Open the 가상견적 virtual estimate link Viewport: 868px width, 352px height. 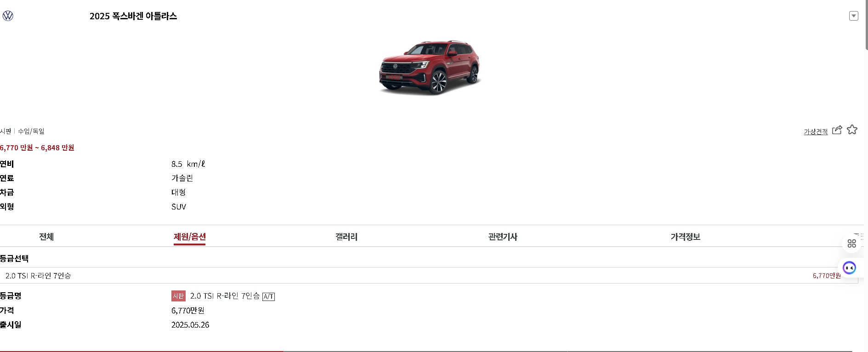pos(816,132)
